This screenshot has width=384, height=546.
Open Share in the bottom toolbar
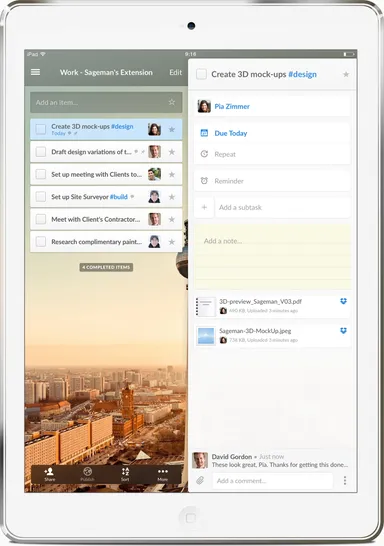(49, 474)
